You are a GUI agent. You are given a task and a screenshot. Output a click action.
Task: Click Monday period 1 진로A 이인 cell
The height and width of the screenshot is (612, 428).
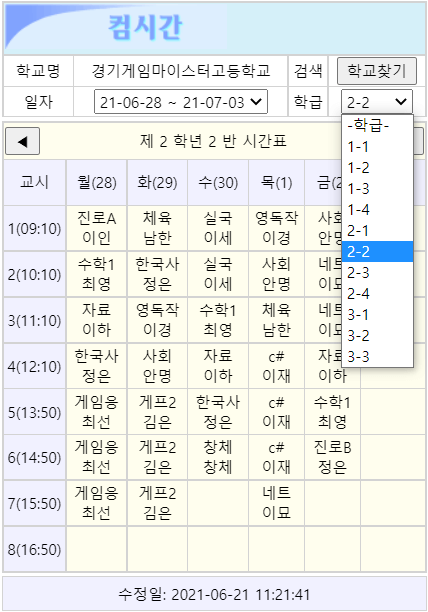point(97,228)
